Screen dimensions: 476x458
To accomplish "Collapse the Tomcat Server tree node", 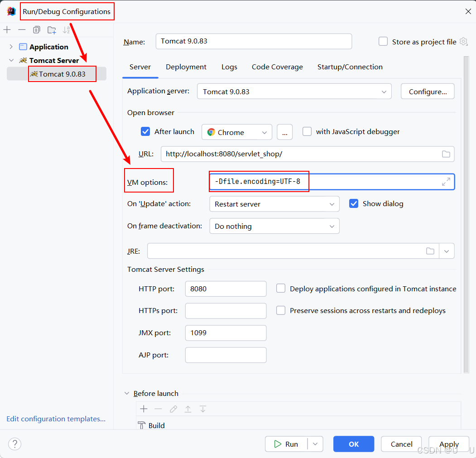I will coord(11,60).
